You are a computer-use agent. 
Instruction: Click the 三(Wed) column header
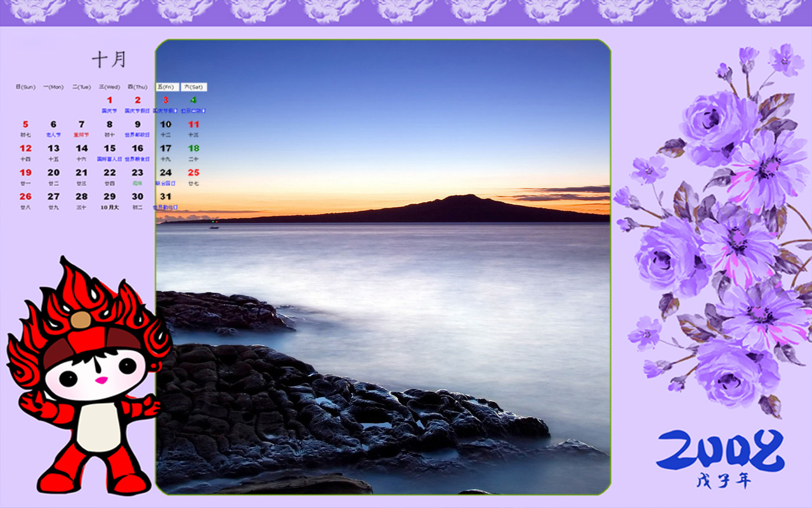click(109, 87)
